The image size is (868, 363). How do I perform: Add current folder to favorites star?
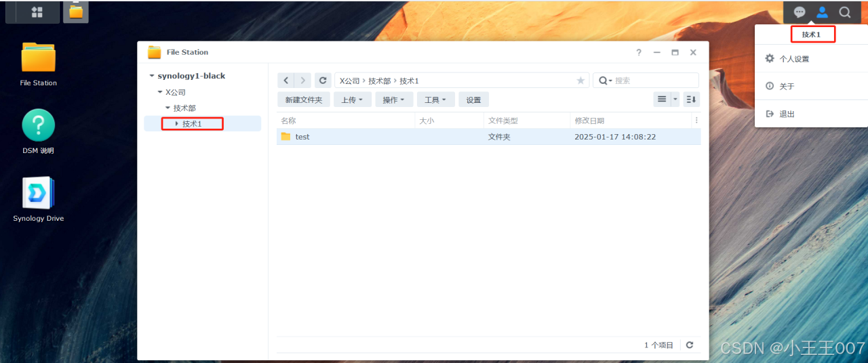[580, 81]
